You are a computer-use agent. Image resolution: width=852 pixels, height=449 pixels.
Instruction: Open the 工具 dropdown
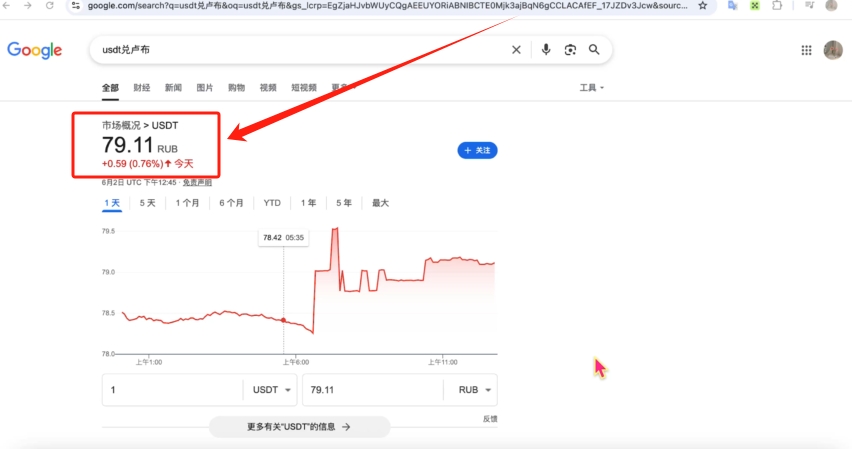click(x=591, y=88)
